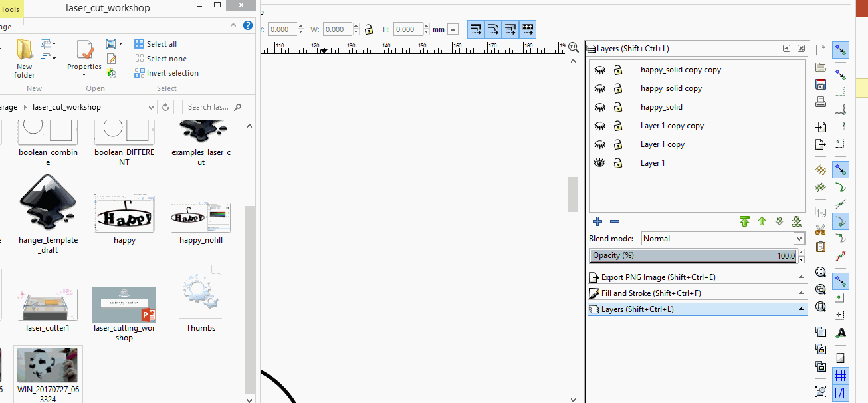
Task: Click the Explorer search box
Action: pos(213,107)
